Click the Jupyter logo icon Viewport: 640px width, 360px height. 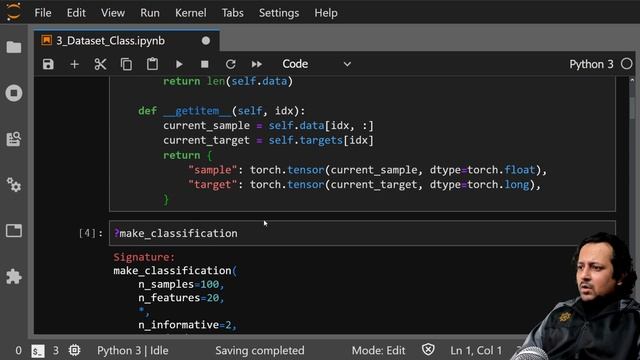13,11
